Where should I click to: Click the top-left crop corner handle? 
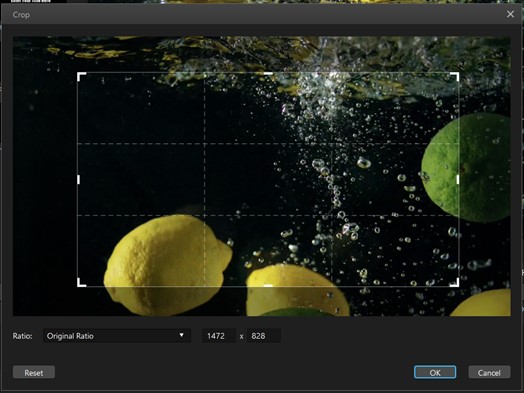click(x=81, y=77)
